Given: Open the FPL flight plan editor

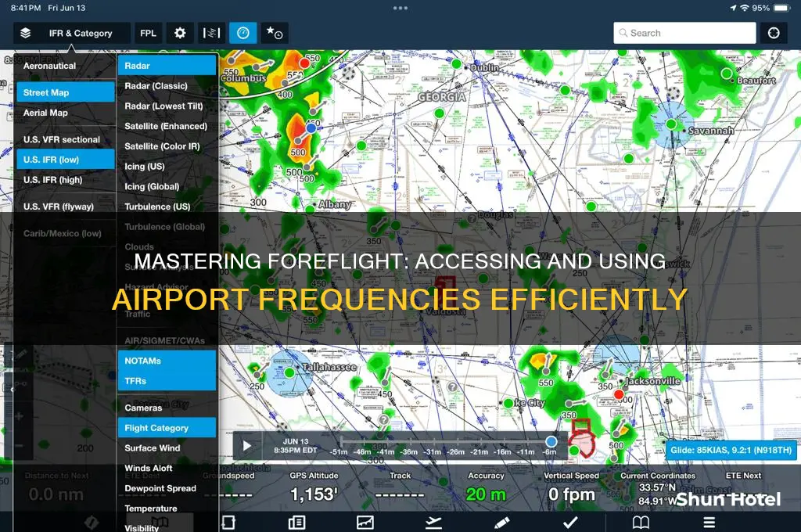Looking at the screenshot, I should [x=148, y=33].
